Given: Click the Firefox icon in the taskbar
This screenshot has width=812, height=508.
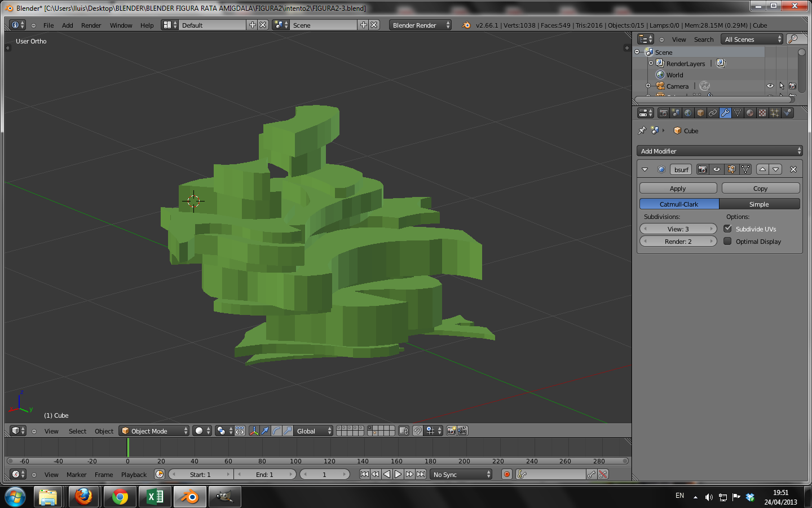Looking at the screenshot, I should 83,497.
